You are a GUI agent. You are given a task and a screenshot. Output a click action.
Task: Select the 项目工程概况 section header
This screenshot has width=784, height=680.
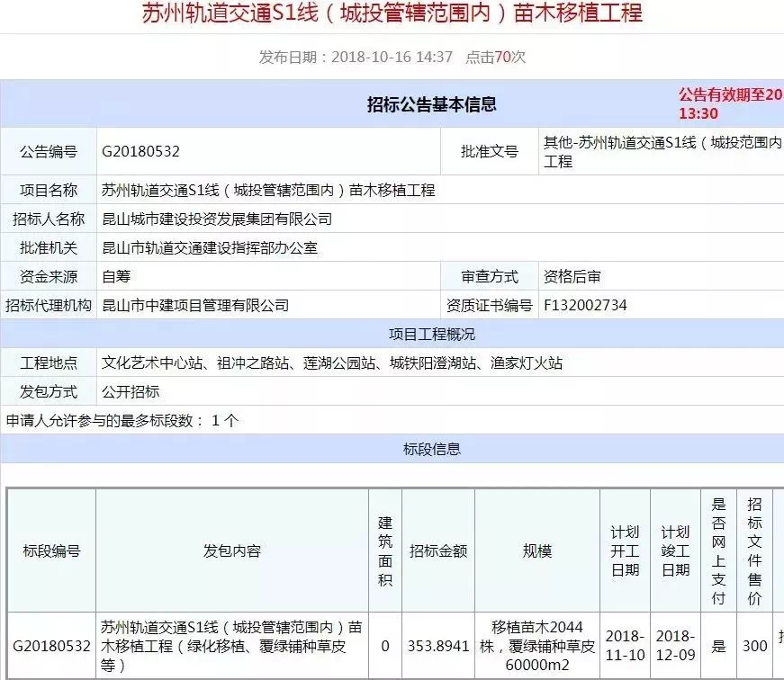point(431,334)
